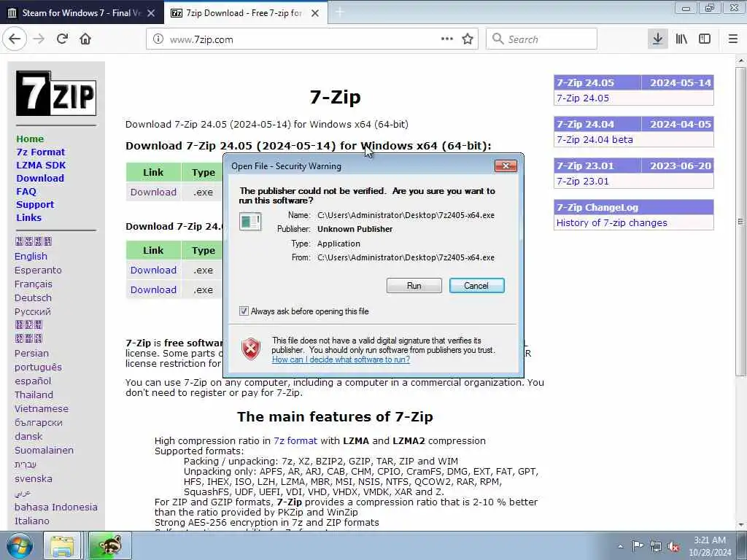Reload the 7zip page
Screen dimensions: 747x560
pyautogui.click(x=63, y=39)
